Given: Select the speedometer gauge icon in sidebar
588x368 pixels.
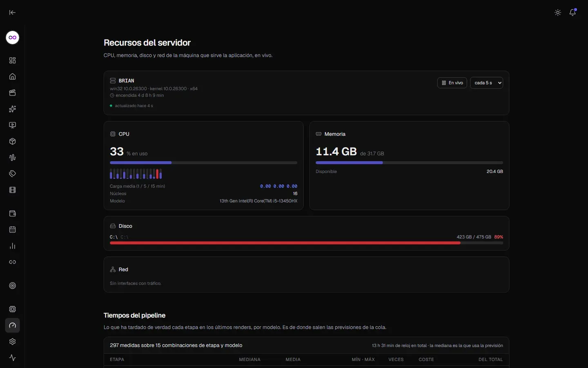Looking at the screenshot, I should [13, 325].
